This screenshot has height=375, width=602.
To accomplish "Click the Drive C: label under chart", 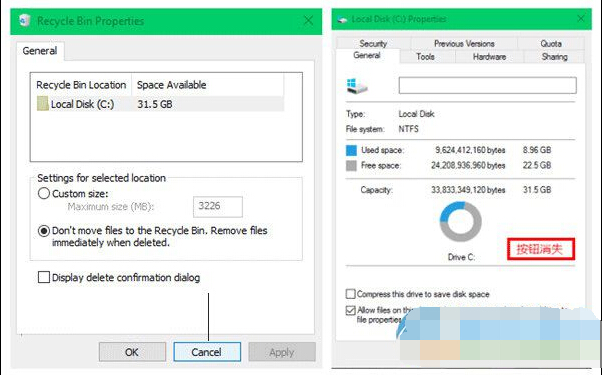I will [461, 257].
